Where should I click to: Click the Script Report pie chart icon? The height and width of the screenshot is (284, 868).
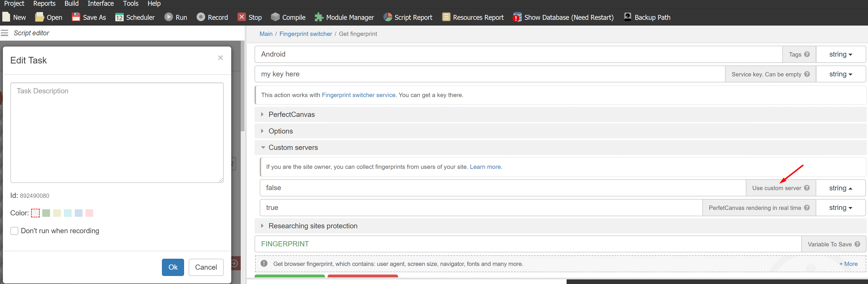point(387,17)
